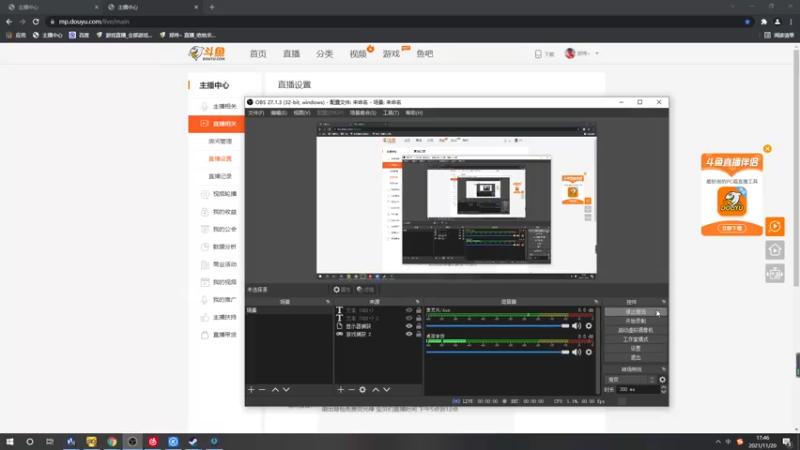The width and height of the screenshot is (800, 450).
Task: Open the OBS 帮助(H) menu
Action: (x=414, y=113)
